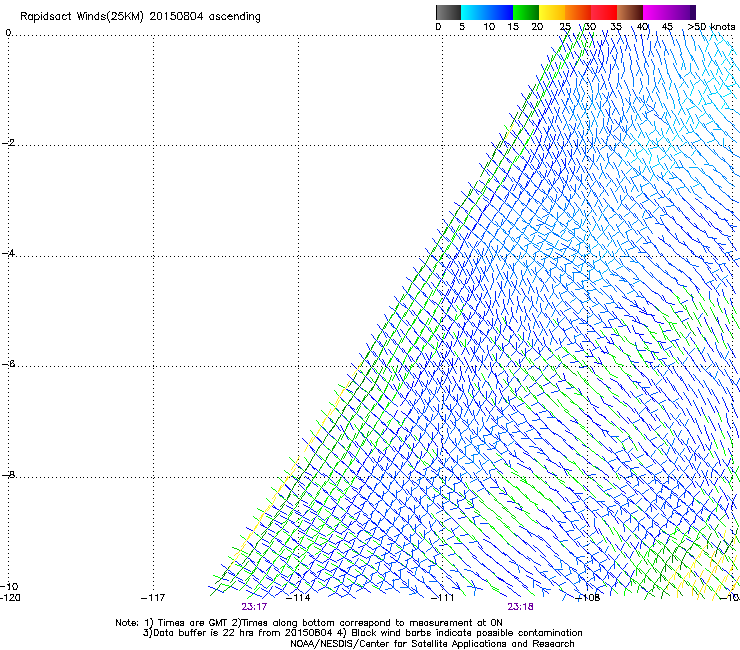
Task: Click the longitude axis label "-120"
Action: tap(10, 598)
